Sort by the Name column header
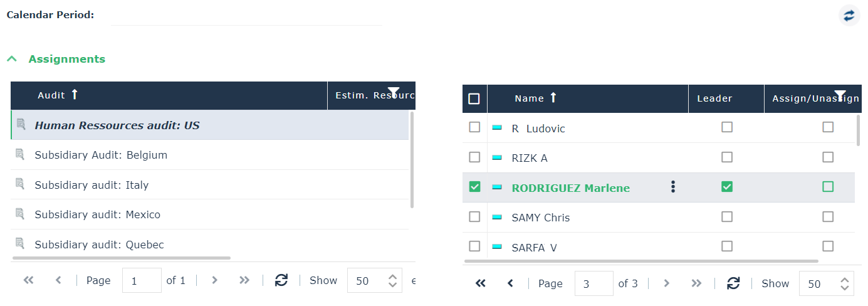The height and width of the screenshot is (306, 868). [x=530, y=98]
